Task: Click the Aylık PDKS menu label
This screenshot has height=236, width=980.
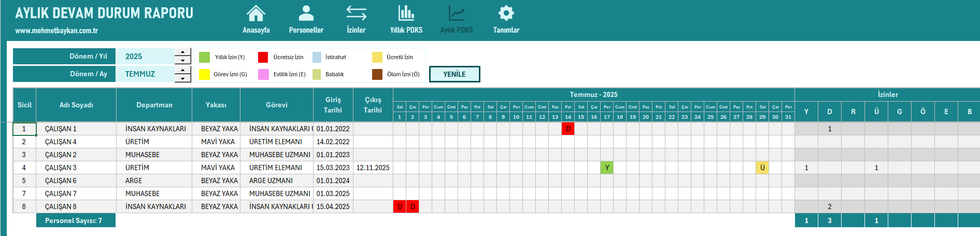Action: click(x=457, y=30)
